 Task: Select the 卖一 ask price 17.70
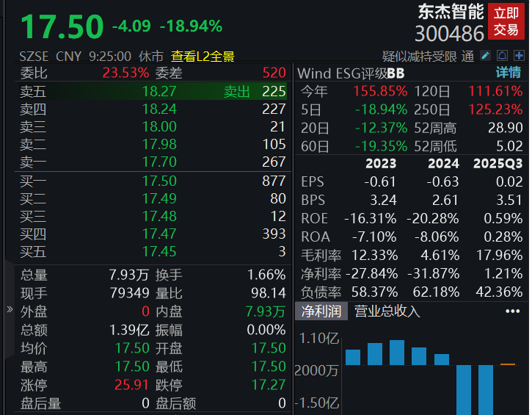click(159, 162)
